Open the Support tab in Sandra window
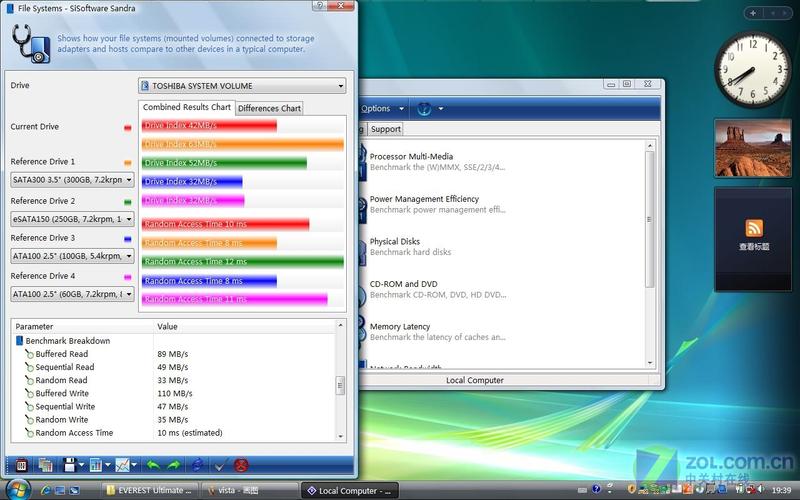This screenshot has width=800, height=500. (x=386, y=129)
